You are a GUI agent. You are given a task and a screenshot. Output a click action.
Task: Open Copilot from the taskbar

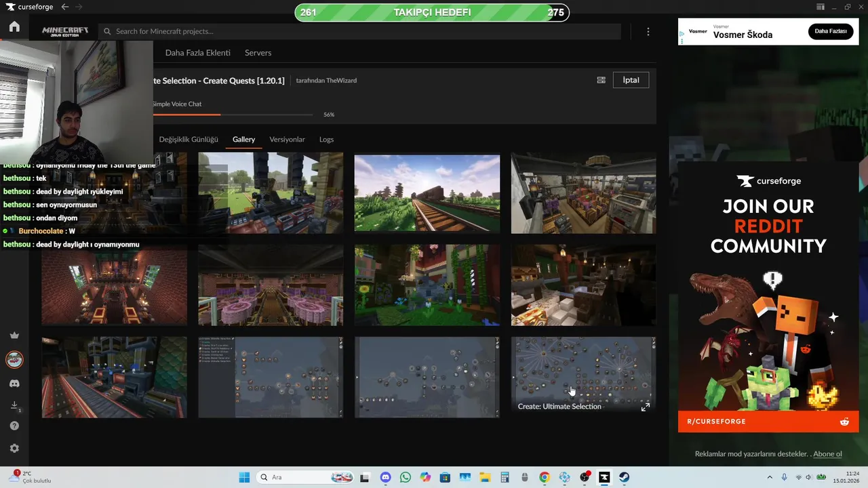425,477
